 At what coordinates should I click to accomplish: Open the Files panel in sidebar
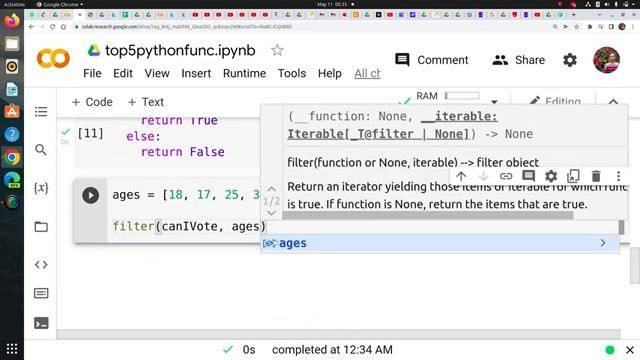point(41,227)
